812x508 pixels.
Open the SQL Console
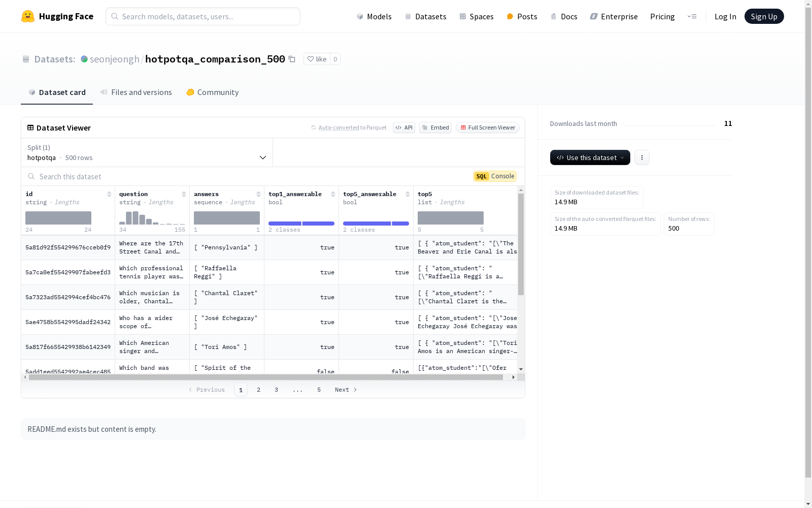(x=495, y=176)
